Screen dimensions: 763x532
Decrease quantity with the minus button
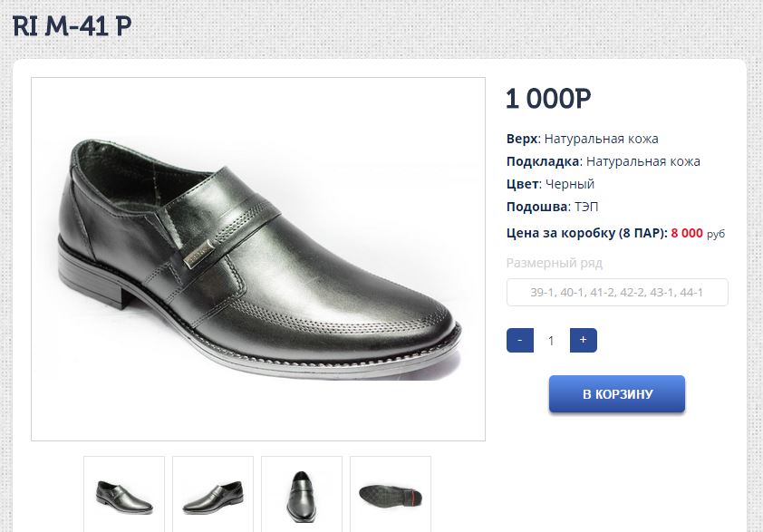tap(519, 341)
